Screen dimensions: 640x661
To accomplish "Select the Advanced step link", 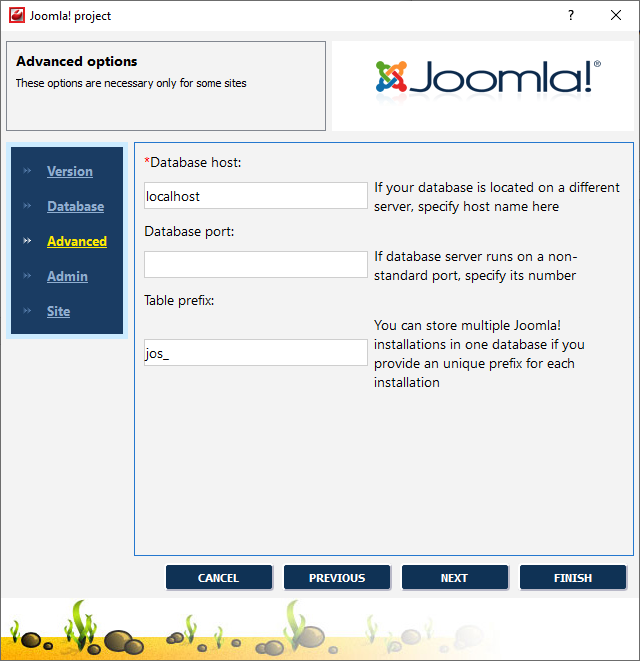I will coord(77,242).
